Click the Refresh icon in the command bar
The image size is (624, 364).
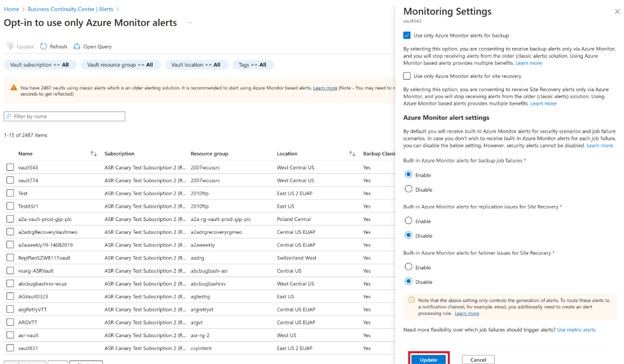[43, 46]
